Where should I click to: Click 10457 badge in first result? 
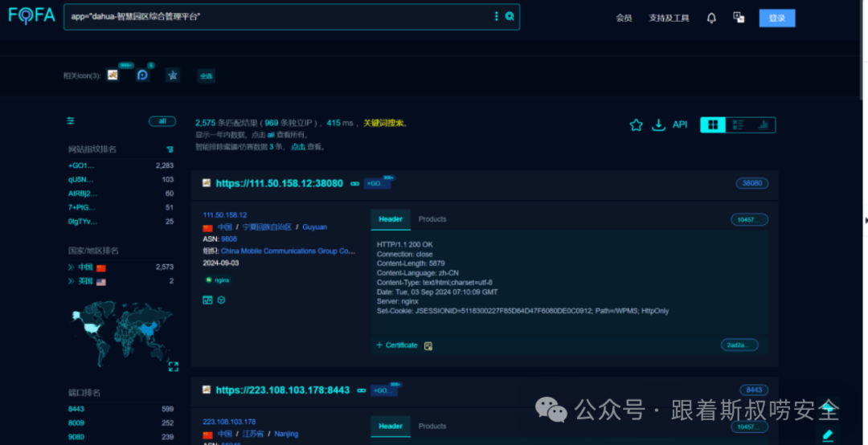pos(750,220)
